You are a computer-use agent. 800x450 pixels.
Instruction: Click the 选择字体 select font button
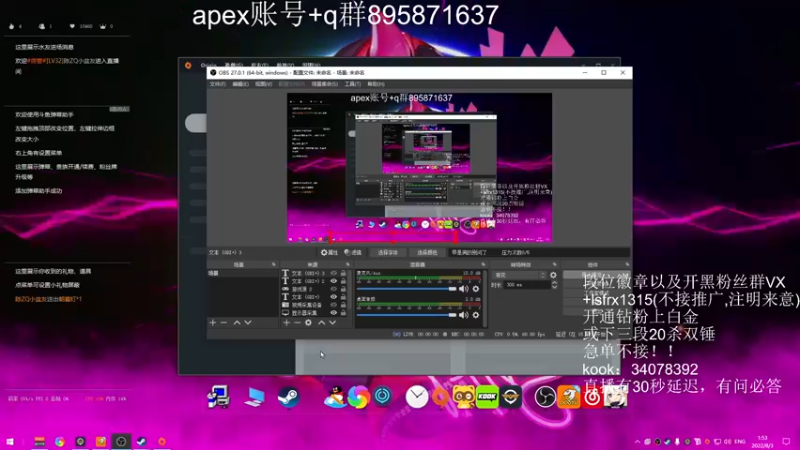(387, 253)
